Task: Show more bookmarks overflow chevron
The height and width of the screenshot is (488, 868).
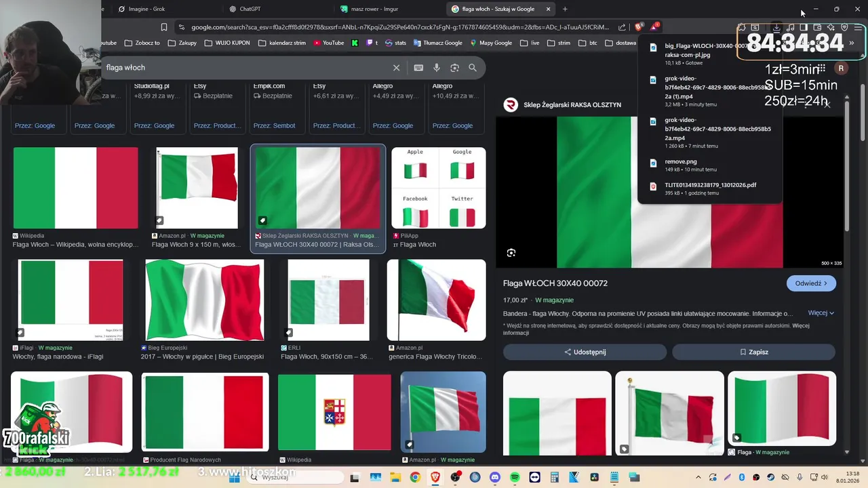Action: pos(852,43)
